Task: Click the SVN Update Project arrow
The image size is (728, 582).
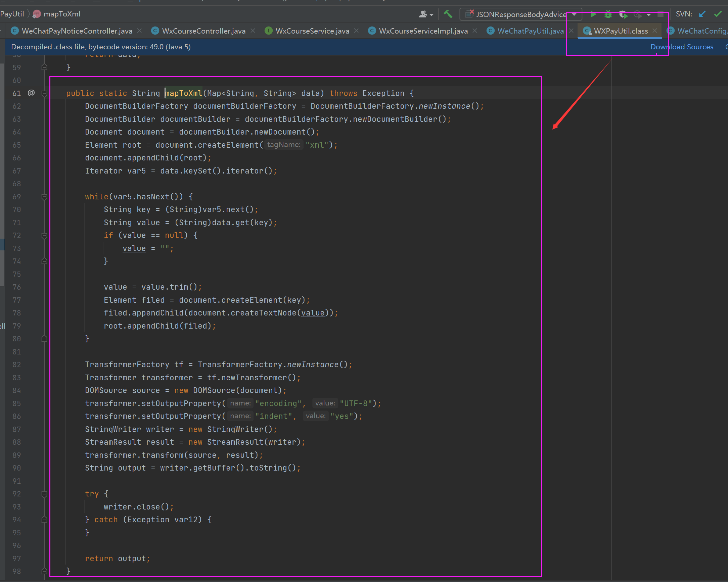Action: point(702,14)
